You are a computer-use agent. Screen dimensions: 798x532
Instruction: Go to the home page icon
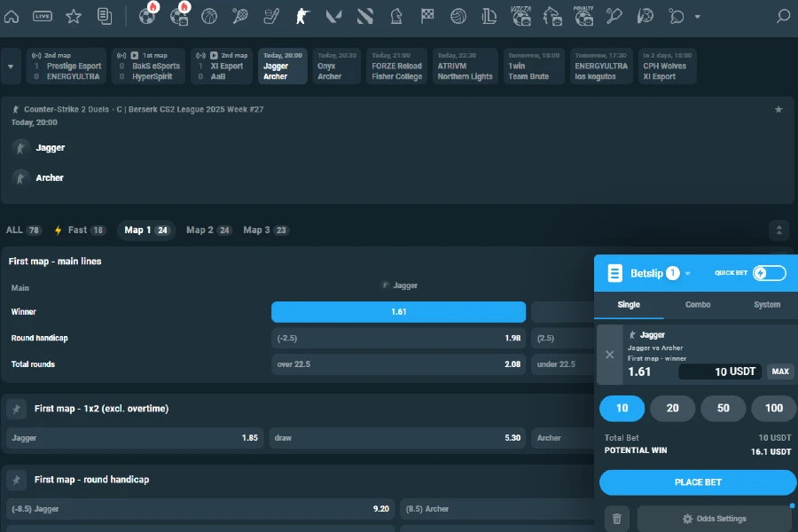coord(12,16)
